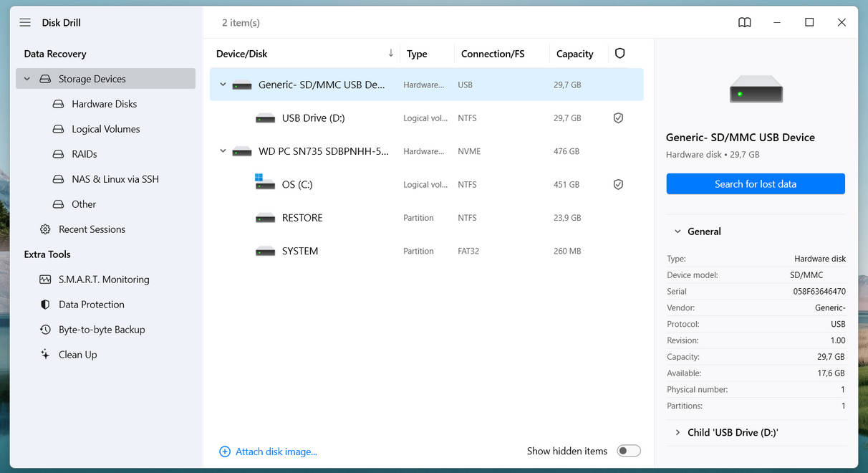Select Other devices in sidebar
Image resolution: width=868 pixels, height=473 pixels.
click(84, 204)
